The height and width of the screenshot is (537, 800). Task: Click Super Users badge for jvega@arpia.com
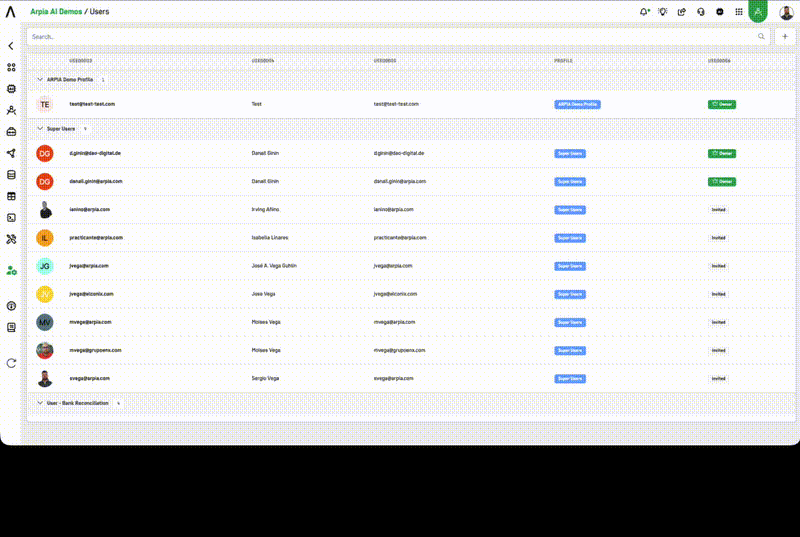pos(570,266)
